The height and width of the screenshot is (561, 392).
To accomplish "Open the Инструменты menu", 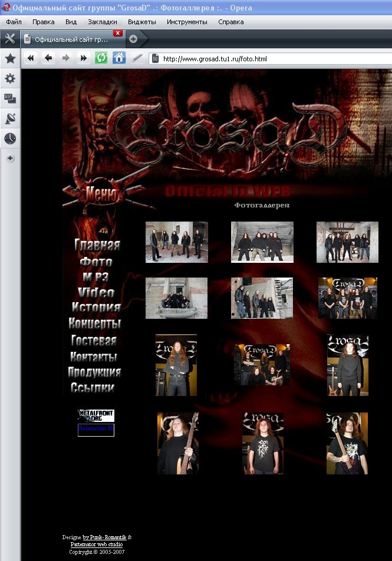I will 187,22.
